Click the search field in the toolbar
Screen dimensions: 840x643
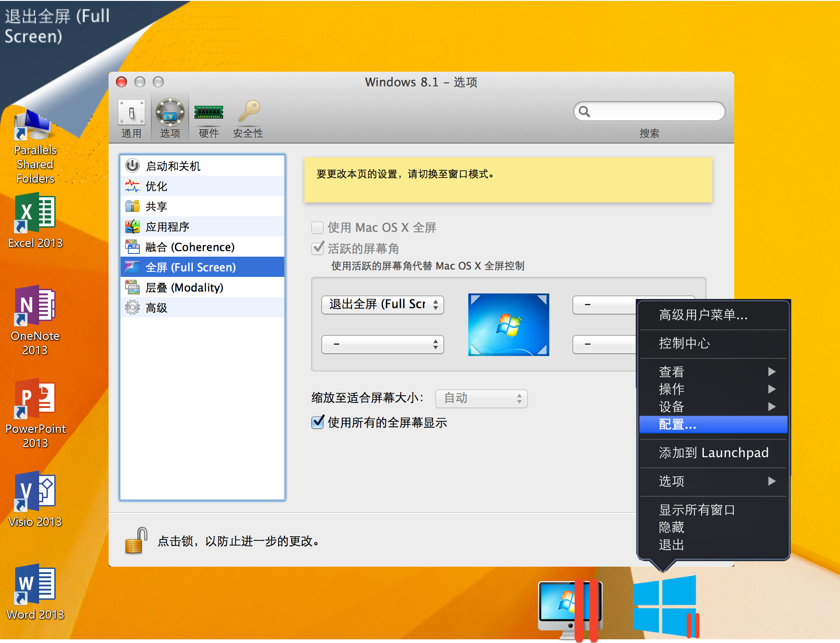(649, 111)
